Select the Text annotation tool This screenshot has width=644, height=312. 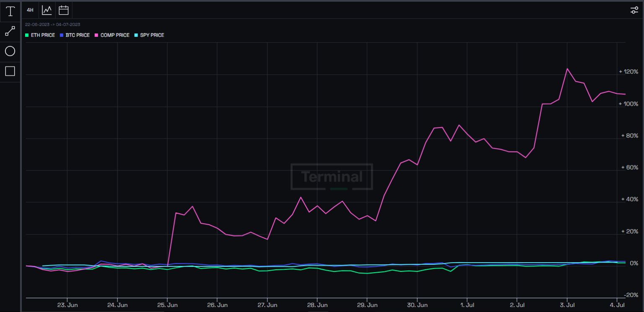(x=10, y=11)
